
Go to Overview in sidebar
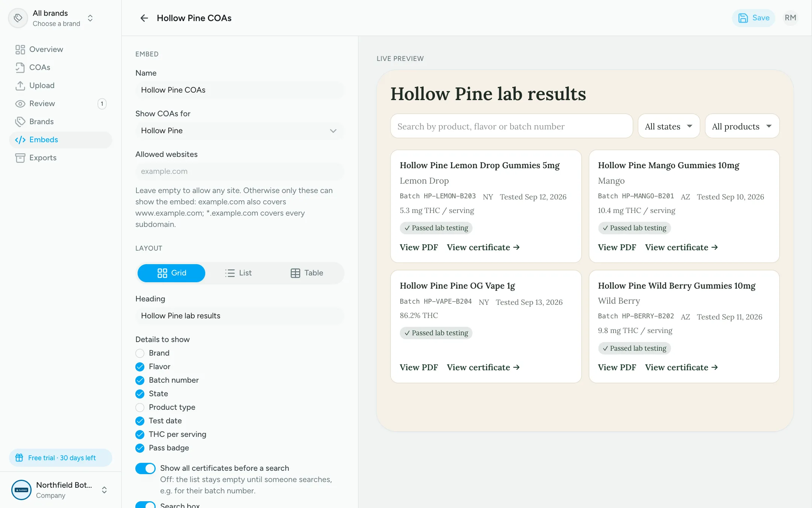pos(60,49)
